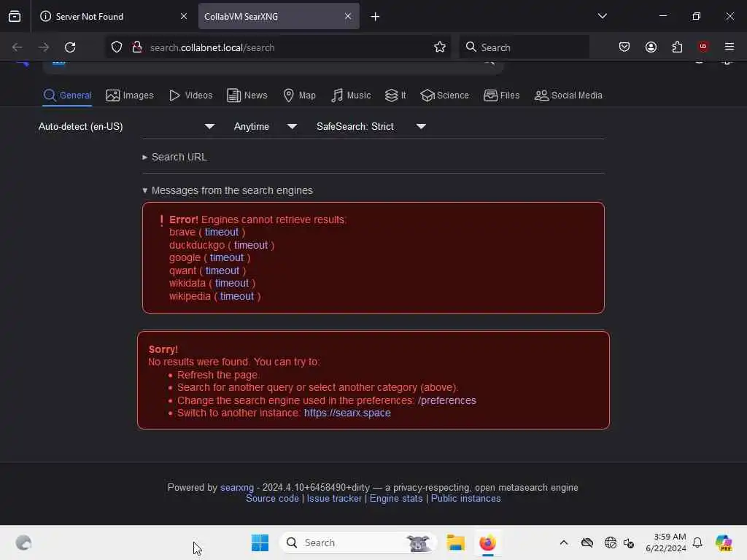Open Issue tracker footer link
Viewport: 747px width, 560px height.
click(x=334, y=499)
